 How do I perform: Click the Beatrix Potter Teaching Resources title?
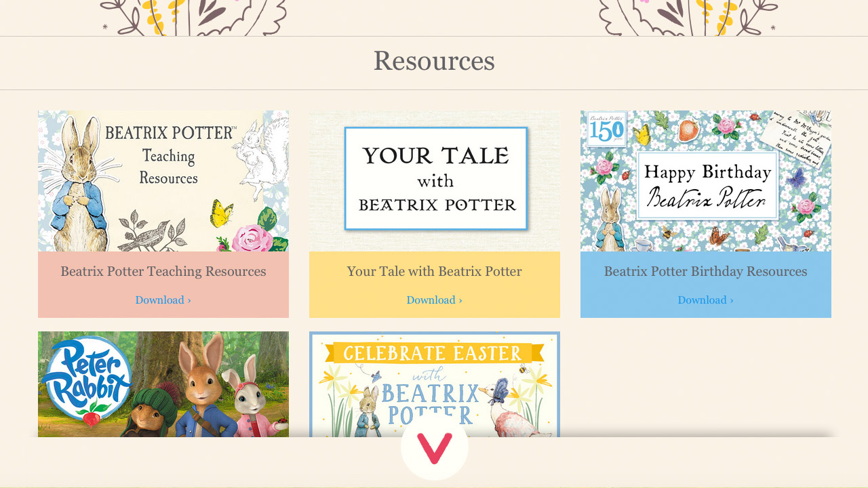pyautogui.click(x=163, y=272)
